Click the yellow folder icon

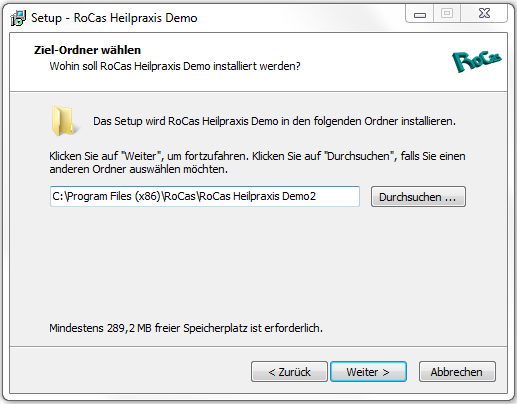[63, 121]
